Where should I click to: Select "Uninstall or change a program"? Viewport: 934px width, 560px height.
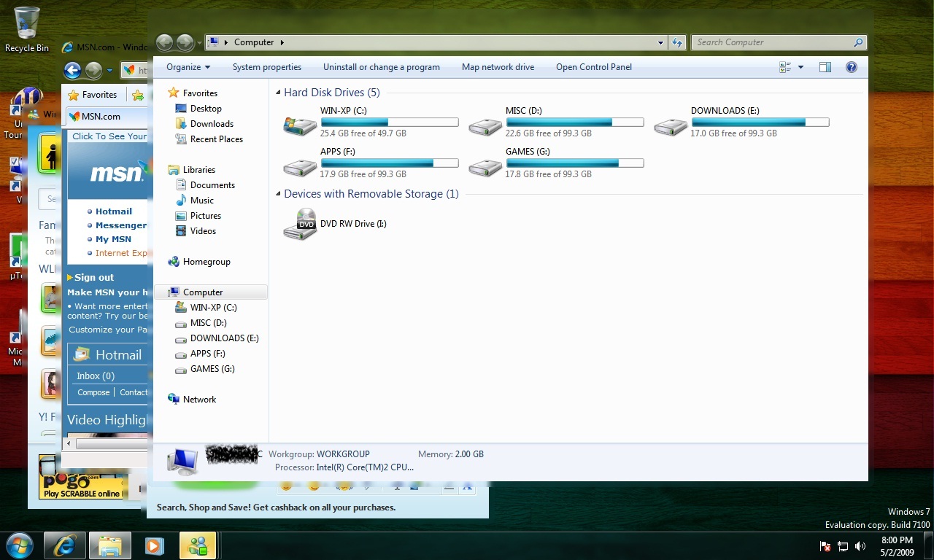pos(381,67)
